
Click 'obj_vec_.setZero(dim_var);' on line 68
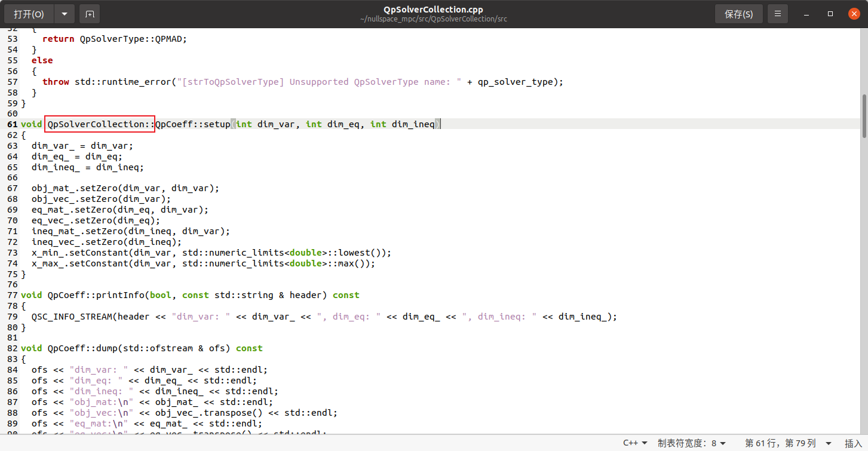pyautogui.click(x=102, y=199)
